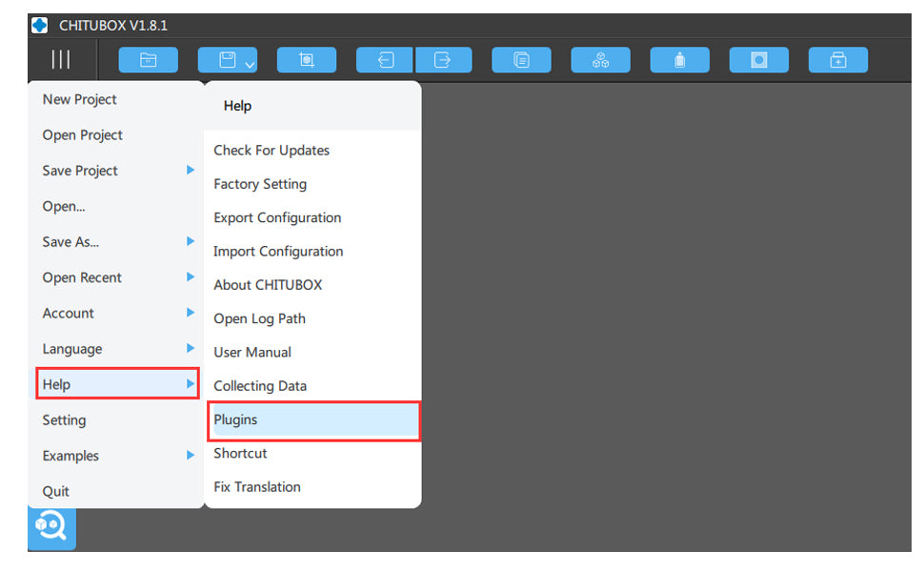Open the User Manual entry
This screenshot has width=924, height=572.
click(252, 352)
